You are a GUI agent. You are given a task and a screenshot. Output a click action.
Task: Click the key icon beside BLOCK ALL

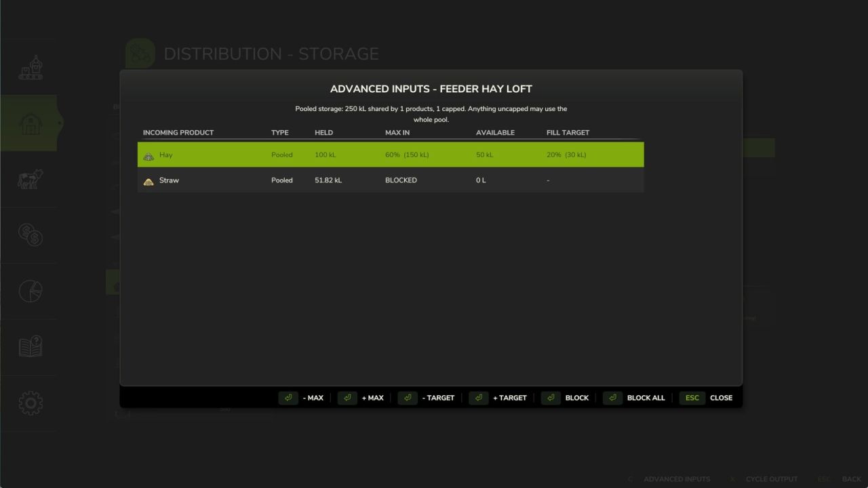(612, 398)
